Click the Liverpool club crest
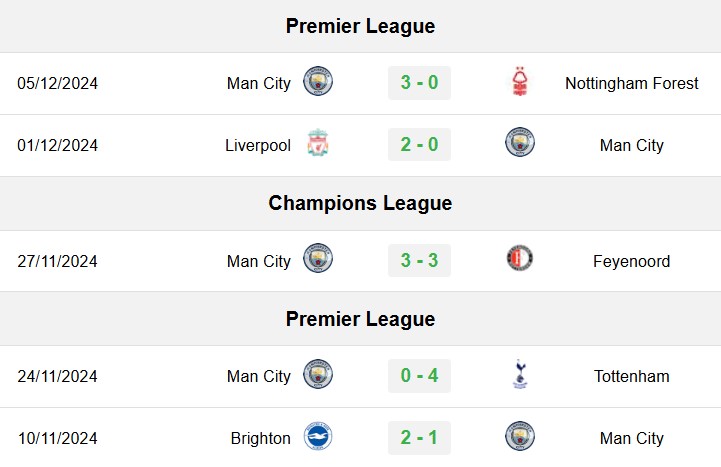Image resolution: width=721 pixels, height=467 pixels. tap(318, 143)
